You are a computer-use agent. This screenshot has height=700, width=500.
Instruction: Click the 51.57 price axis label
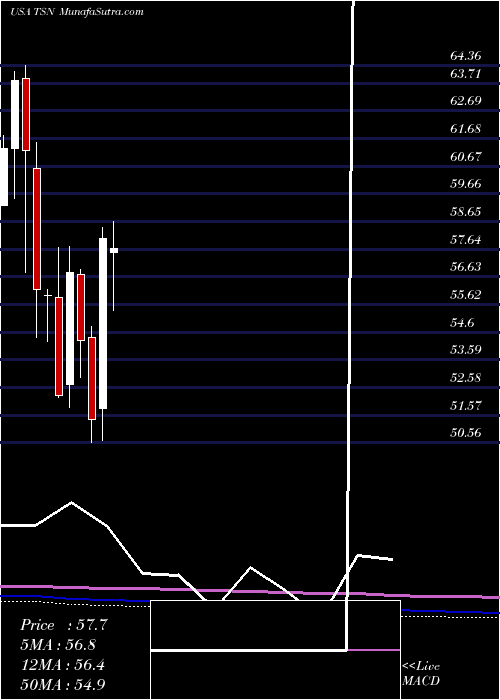point(466,406)
